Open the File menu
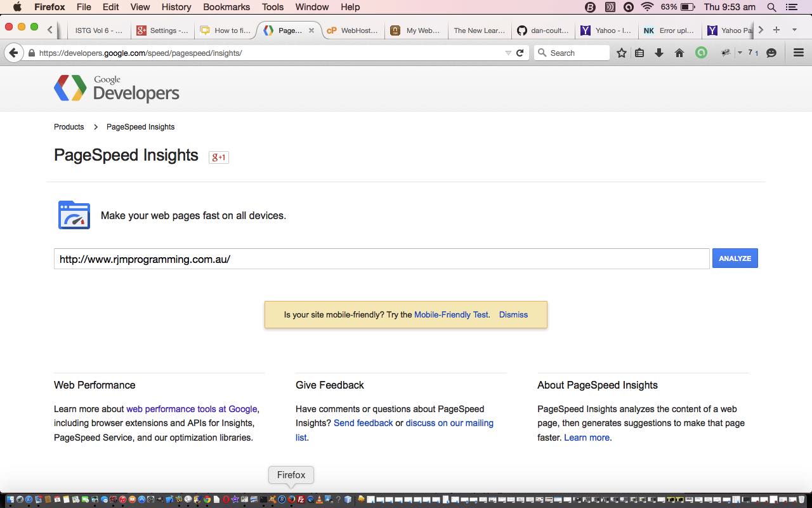This screenshot has height=508, width=812. (x=84, y=7)
